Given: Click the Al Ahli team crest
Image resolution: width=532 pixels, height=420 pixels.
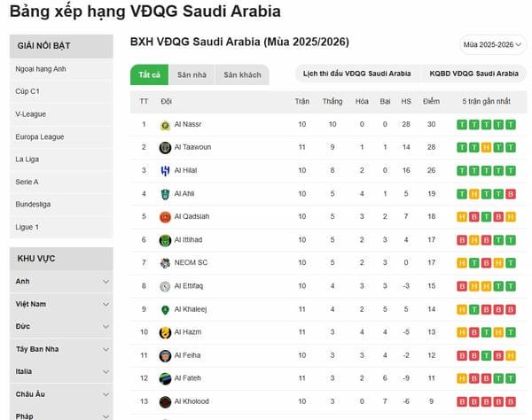Looking at the screenshot, I should (165, 193).
